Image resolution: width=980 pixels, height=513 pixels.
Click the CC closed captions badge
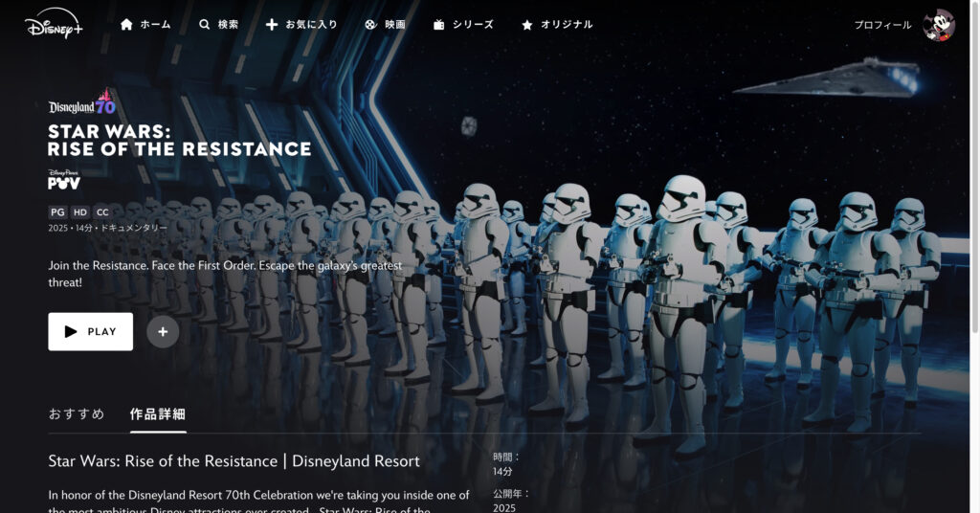[102, 212]
